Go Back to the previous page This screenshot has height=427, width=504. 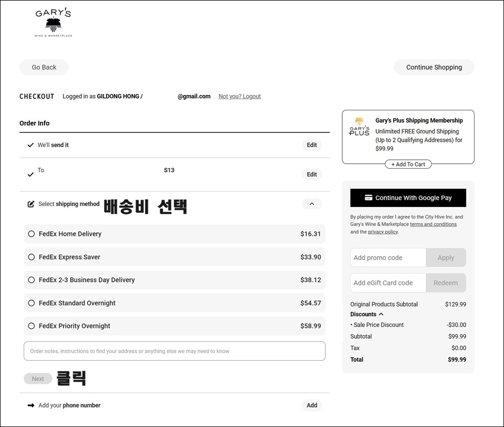(x=44, y=67)
